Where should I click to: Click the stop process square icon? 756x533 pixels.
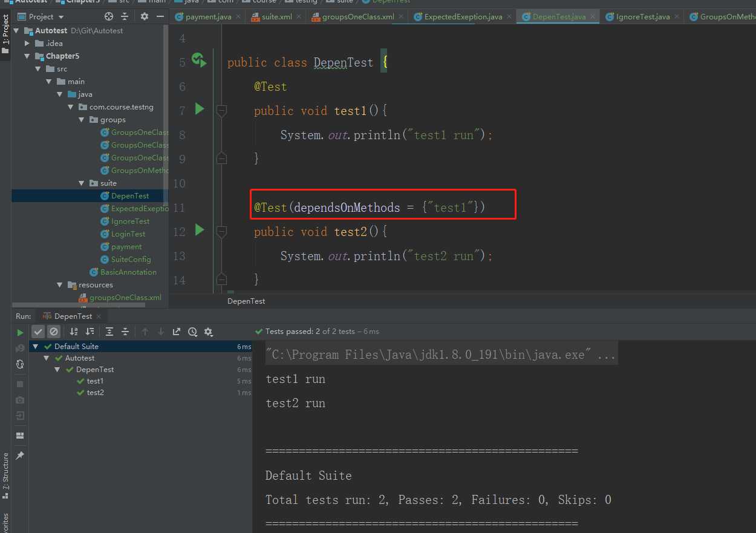[20, 384]
